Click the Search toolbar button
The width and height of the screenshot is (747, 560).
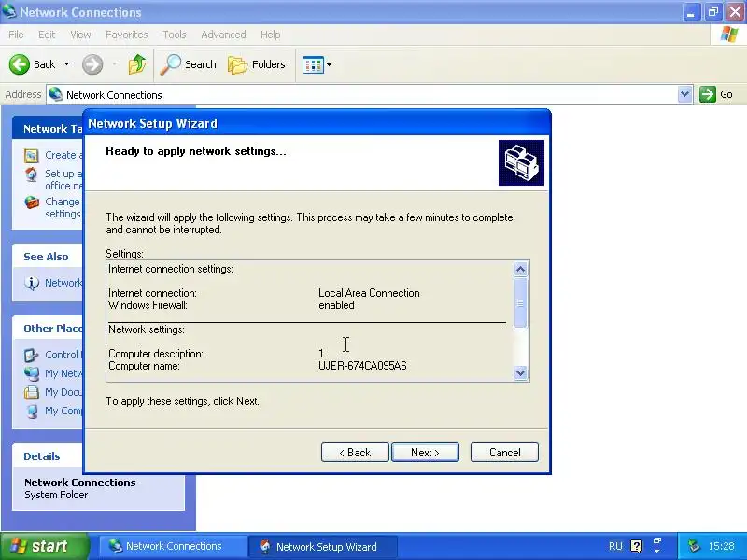point(189,64)
